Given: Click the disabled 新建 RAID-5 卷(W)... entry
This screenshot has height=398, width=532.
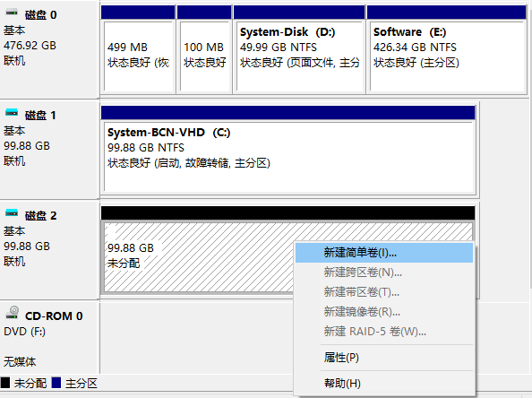Looking at the screenshot, I should [x=384, y=331].
